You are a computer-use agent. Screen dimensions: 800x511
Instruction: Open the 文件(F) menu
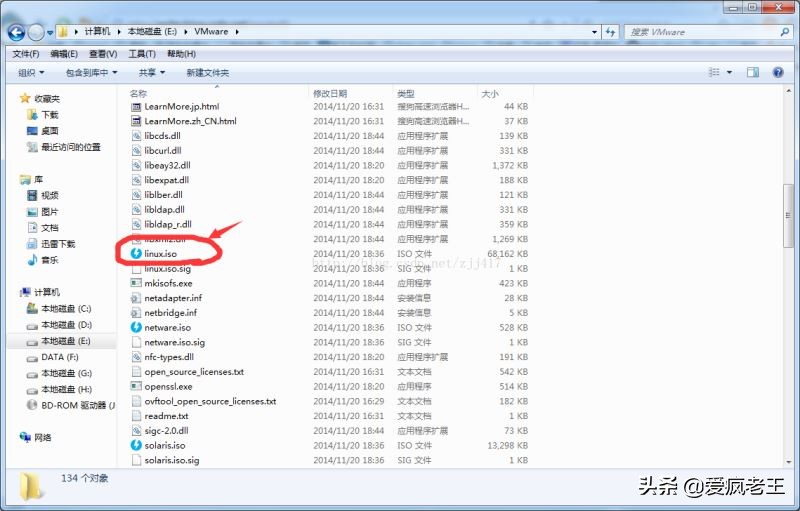point(26,54)
